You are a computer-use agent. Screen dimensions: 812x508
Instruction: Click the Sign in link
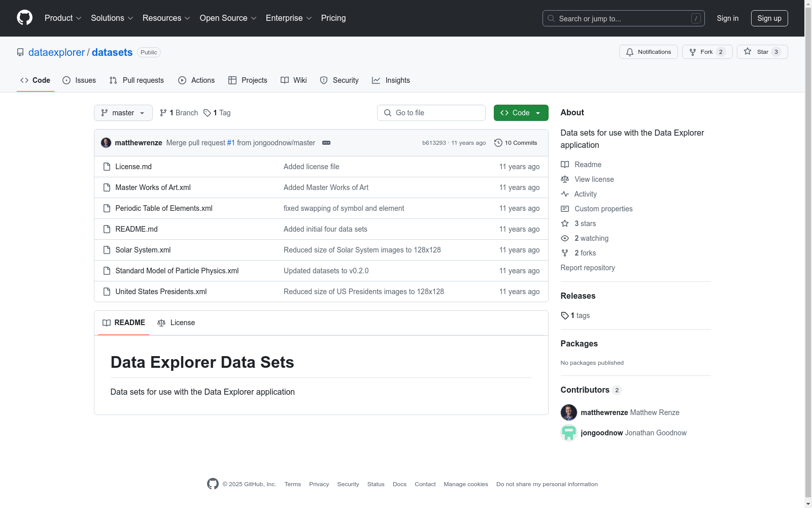click(728, 18)
